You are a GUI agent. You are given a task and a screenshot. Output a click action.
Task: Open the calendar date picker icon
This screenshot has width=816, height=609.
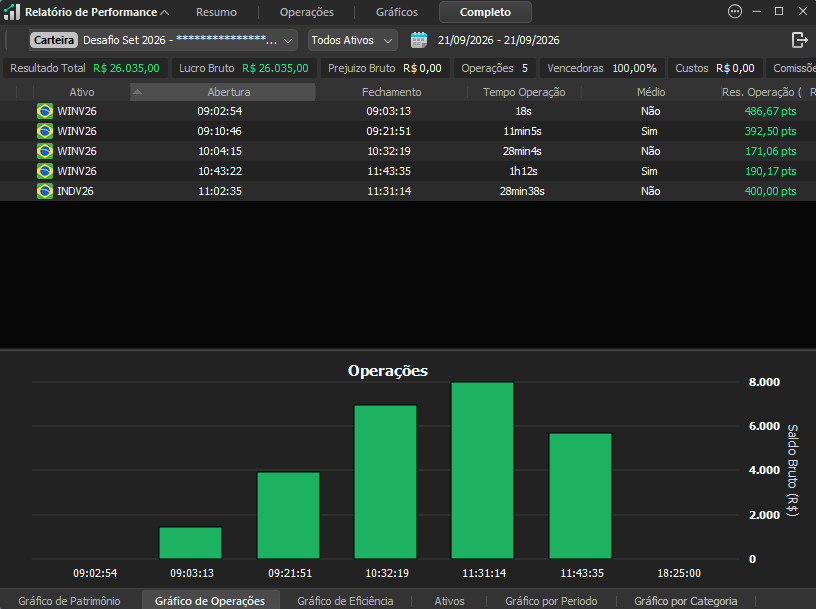click(x=418, y=40)
